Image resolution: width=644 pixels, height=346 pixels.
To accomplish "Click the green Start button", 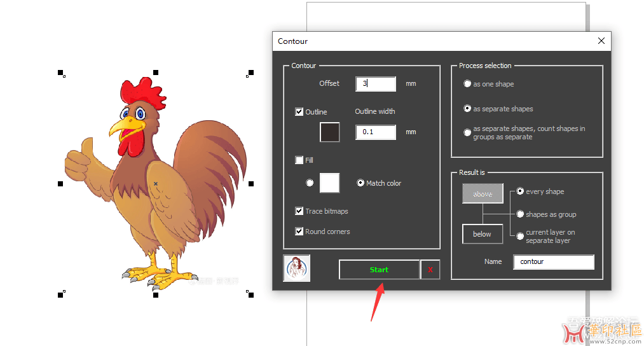I will [379, 270].
